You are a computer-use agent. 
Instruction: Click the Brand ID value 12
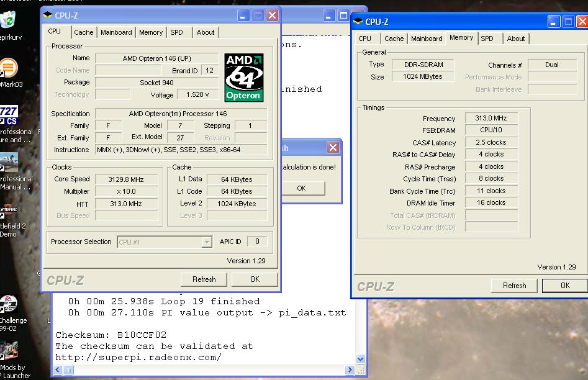click(x=210, y=70)
